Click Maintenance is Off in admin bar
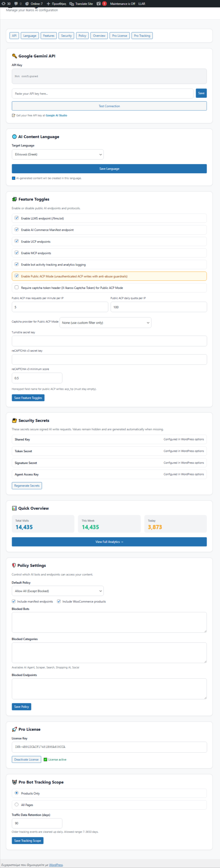Screen dimensions: 220x868 (x=122, y=4)
